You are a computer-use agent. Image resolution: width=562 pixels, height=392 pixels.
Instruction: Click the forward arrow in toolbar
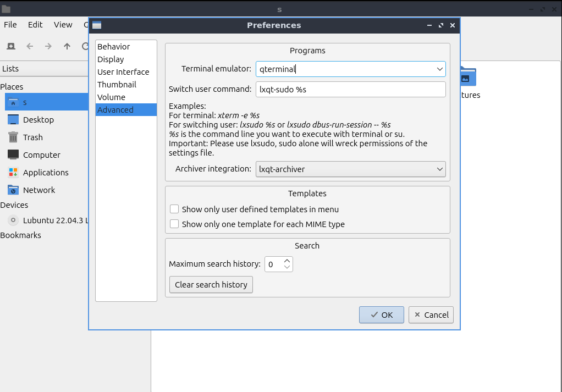click(x=48, y=47)
